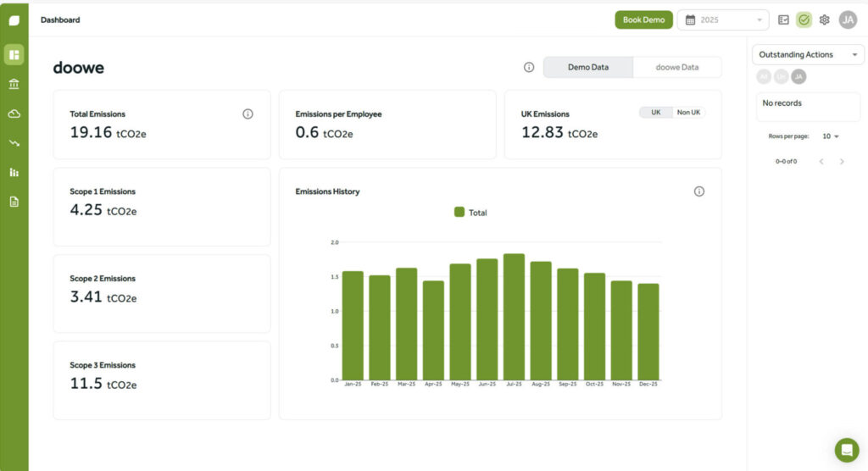Viewport: 868px width, 471px height.
Task: Click the cloud icon in sidebar
Action: (x=14, y=114)
